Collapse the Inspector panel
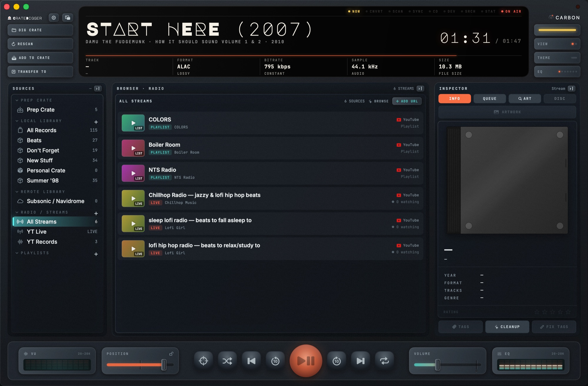Image resolution: width=588 pixels, height=386 pixels. coord(572,88)
